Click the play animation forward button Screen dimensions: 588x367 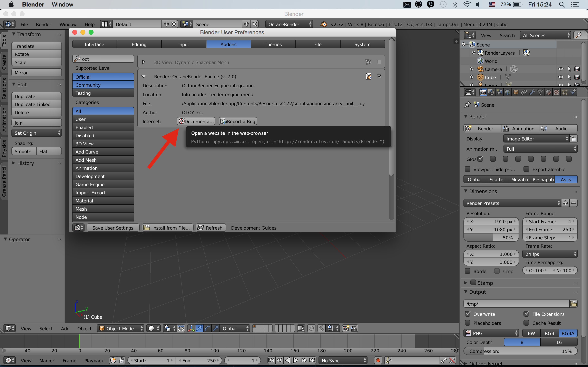[x=296, y=360]
